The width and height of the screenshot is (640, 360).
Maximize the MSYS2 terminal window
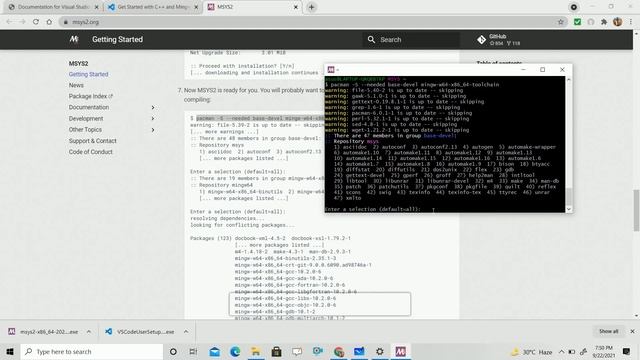(x=542, y=70)
